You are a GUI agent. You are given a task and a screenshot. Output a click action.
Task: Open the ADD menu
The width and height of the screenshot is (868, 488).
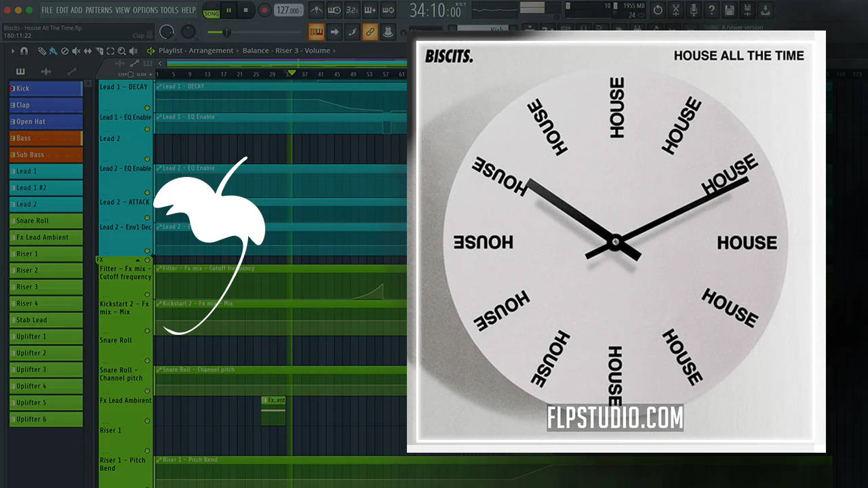click(x=77, y=10)
